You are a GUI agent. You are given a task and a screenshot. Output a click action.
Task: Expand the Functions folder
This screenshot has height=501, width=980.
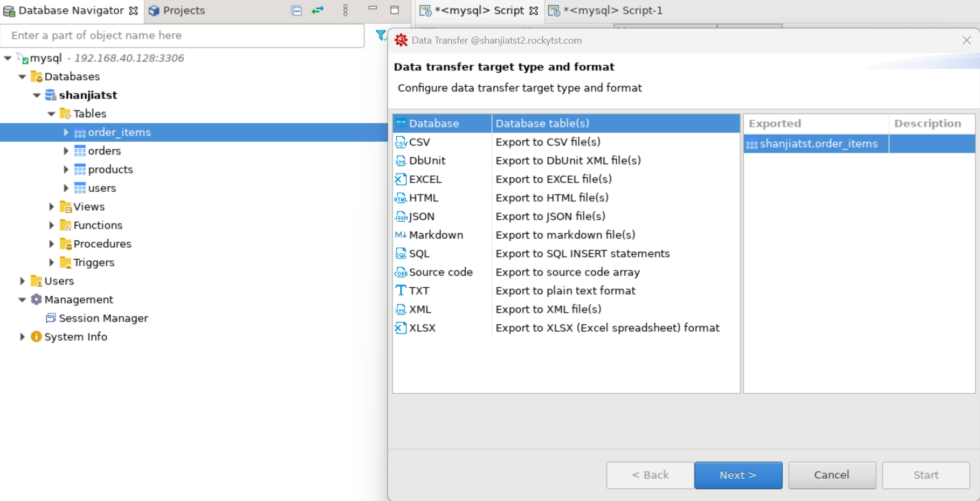tap(51, 225)
